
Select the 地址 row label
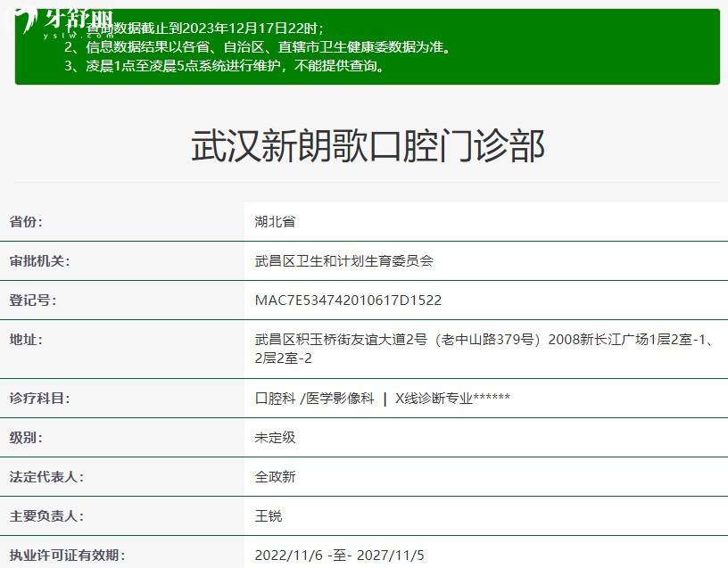[26, 340]
